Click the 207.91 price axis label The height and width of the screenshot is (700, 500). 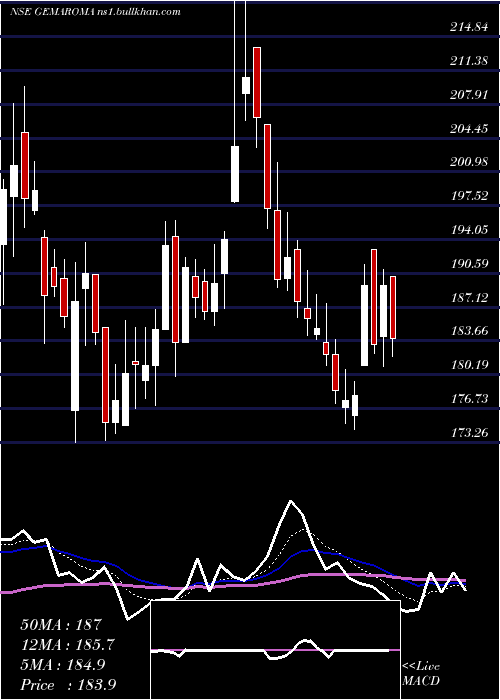(469, 95)
